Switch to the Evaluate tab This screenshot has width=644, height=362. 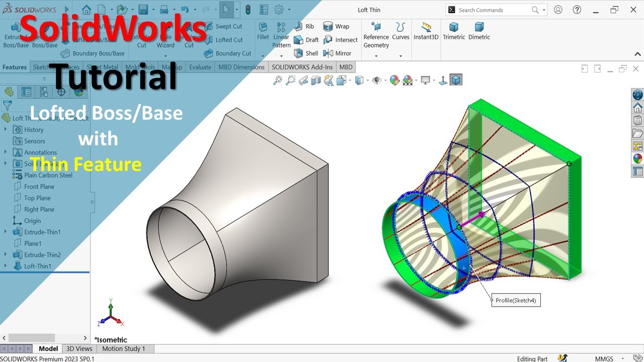pyautogui.click(x=200, y=67)
